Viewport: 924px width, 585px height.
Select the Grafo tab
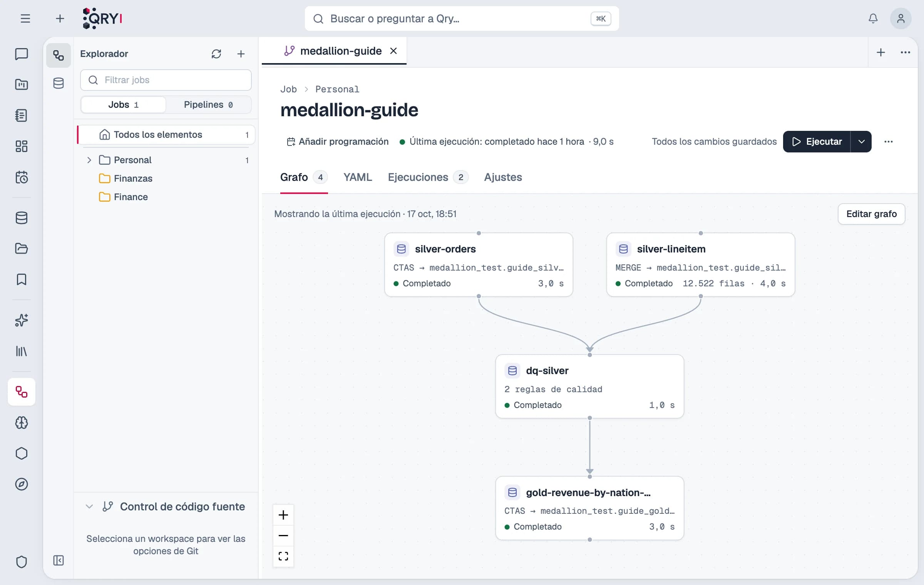[x=304, y=177]
